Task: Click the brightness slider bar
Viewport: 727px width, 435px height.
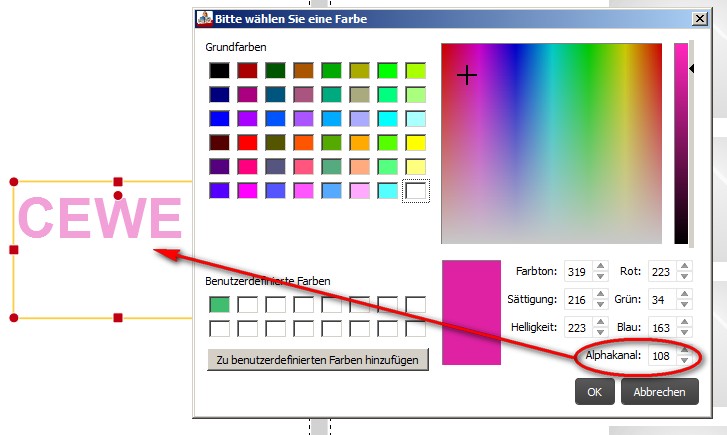Action: pos(681,143)
